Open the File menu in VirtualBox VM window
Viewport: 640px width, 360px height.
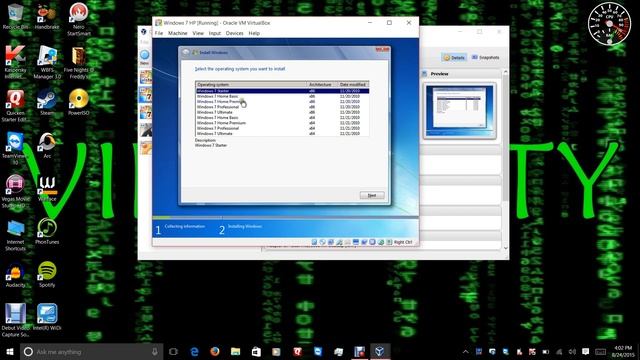coord(159,33)
